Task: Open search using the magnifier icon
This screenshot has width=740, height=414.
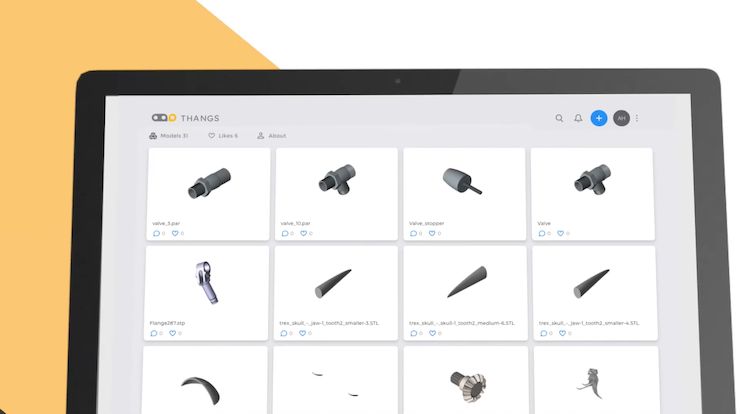Action: (559, 118)
